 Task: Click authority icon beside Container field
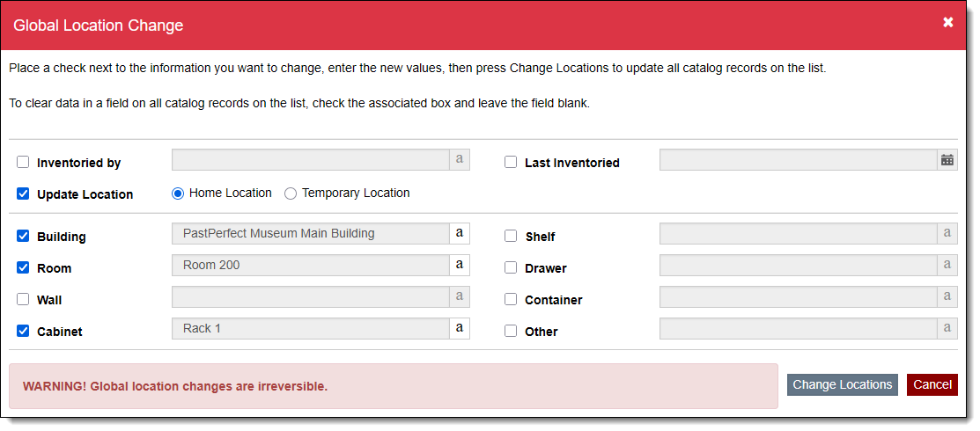tap(947, 296)
